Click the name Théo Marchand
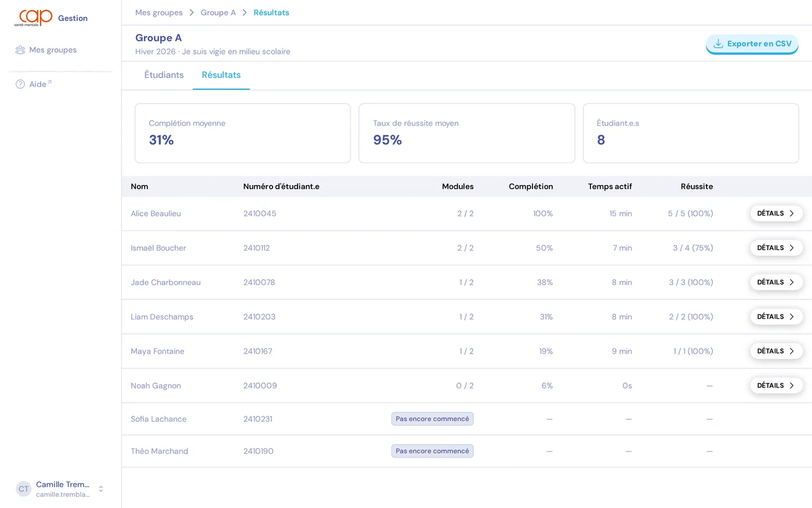 [x=159, y=451]
